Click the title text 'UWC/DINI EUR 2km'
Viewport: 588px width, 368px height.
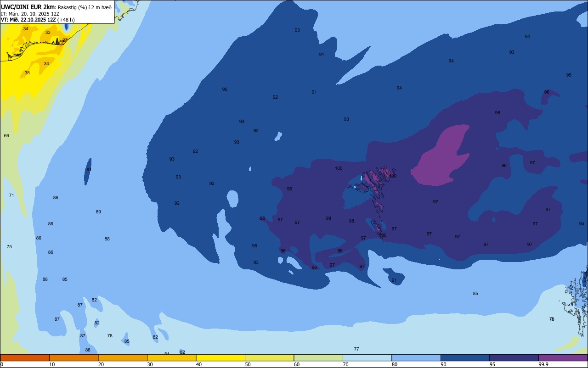[x=28, y=7]
